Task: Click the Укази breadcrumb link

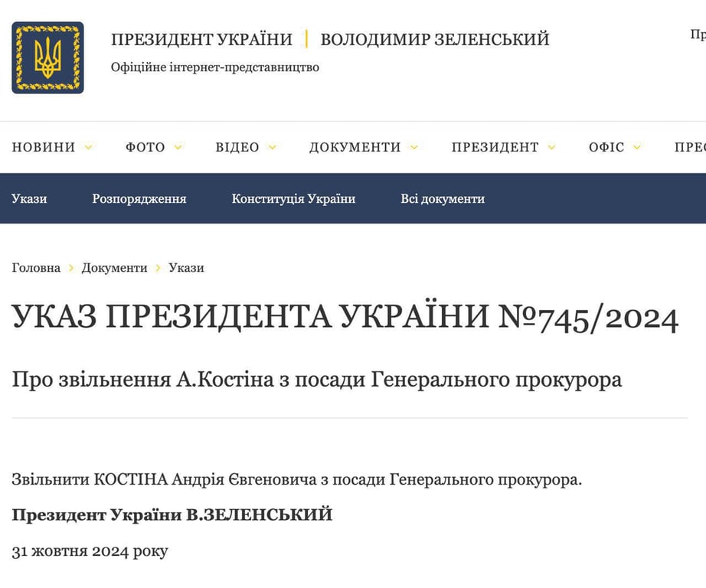Action: point(186,268)
